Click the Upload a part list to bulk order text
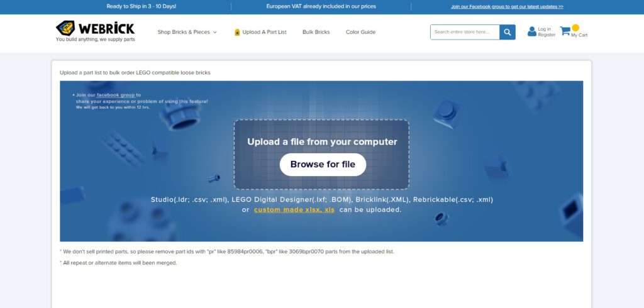 coord(135,73)
